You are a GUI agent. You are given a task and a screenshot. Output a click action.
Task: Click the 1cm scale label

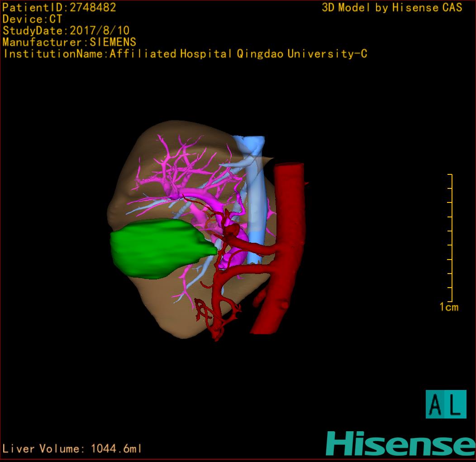pos(448,307)
